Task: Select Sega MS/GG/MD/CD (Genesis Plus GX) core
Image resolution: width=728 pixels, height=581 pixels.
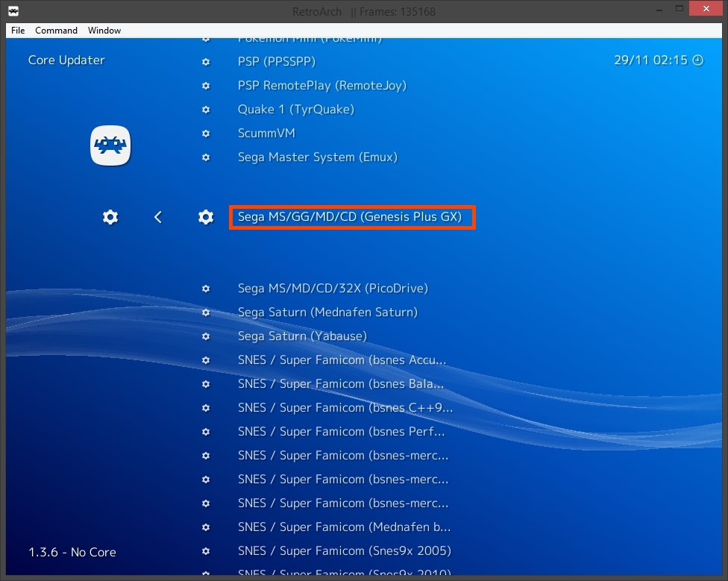Action: click(350, 217)
